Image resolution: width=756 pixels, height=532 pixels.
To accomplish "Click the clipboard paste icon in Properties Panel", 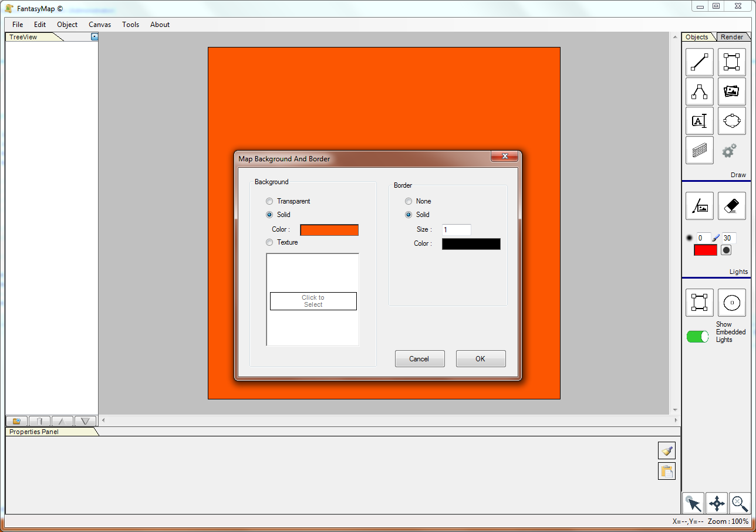I will [x=667, y=471].
